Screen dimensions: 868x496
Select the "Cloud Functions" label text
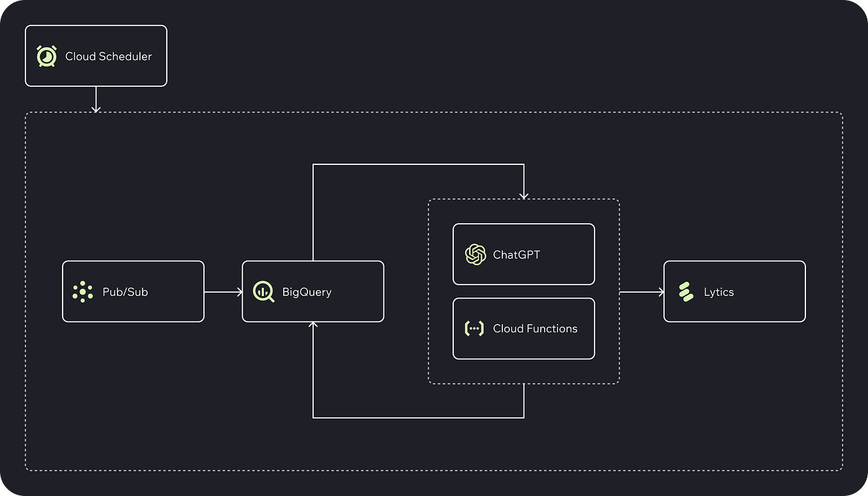click(x=535, y=329)
